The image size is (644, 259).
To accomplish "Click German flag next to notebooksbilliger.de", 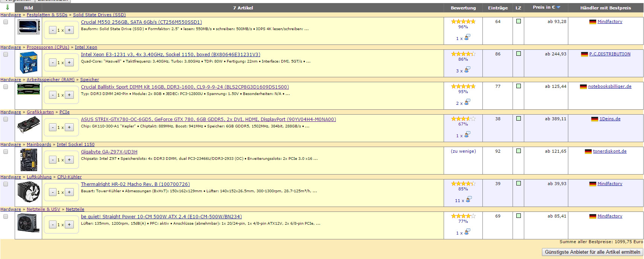I will [583, 87].
